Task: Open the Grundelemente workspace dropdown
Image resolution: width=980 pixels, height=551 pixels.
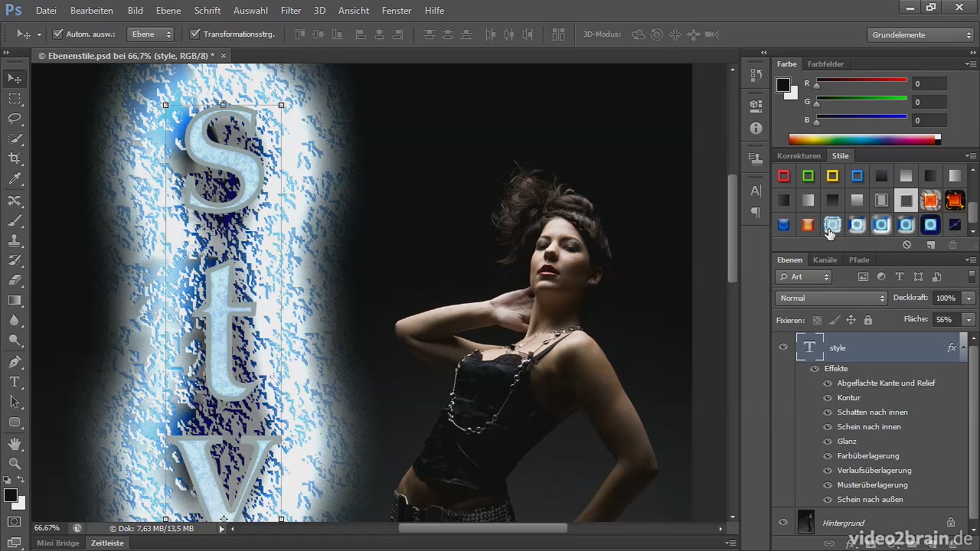Action: (x=921, y=35)
